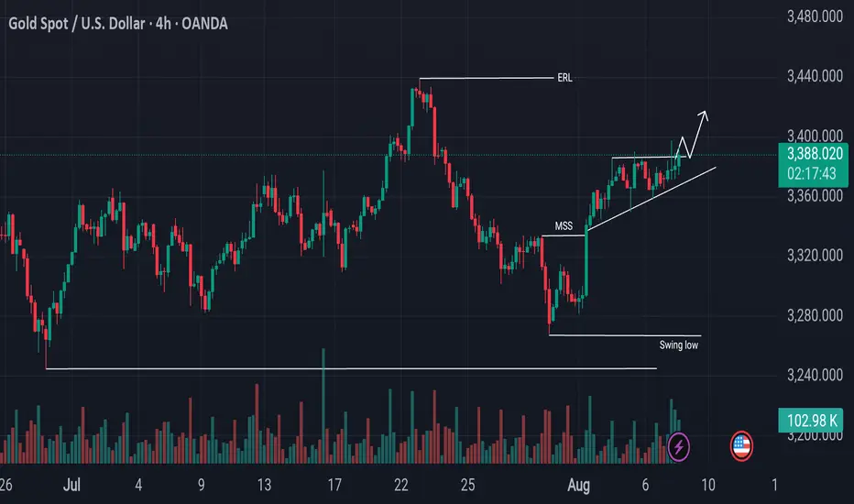Image resolution: width=854 pixels, height=504 pixels.
Task: Click the volume value tag 102.98 K
Action: click(x=811, y=421)
